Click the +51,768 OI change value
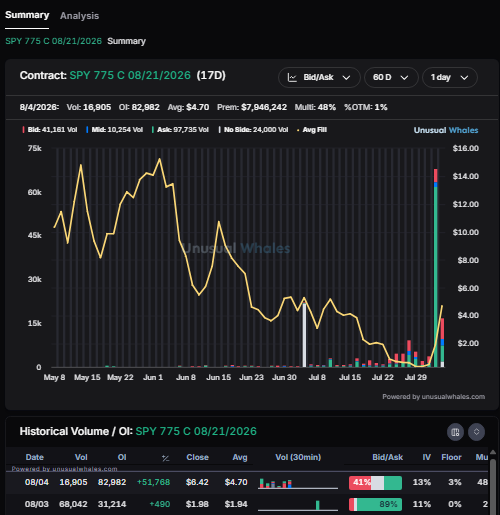This screenshot has height=515, width=500. coord(153,482)
